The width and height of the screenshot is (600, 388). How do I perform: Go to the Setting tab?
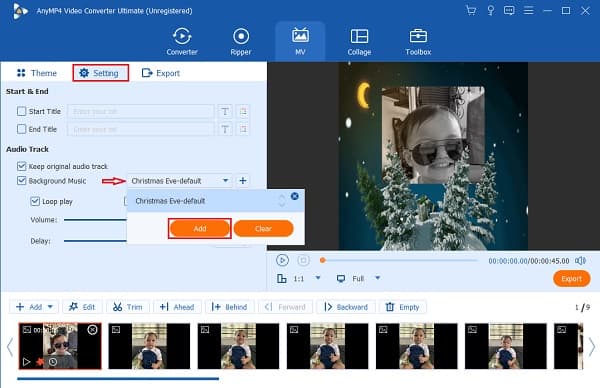(100, 73)
